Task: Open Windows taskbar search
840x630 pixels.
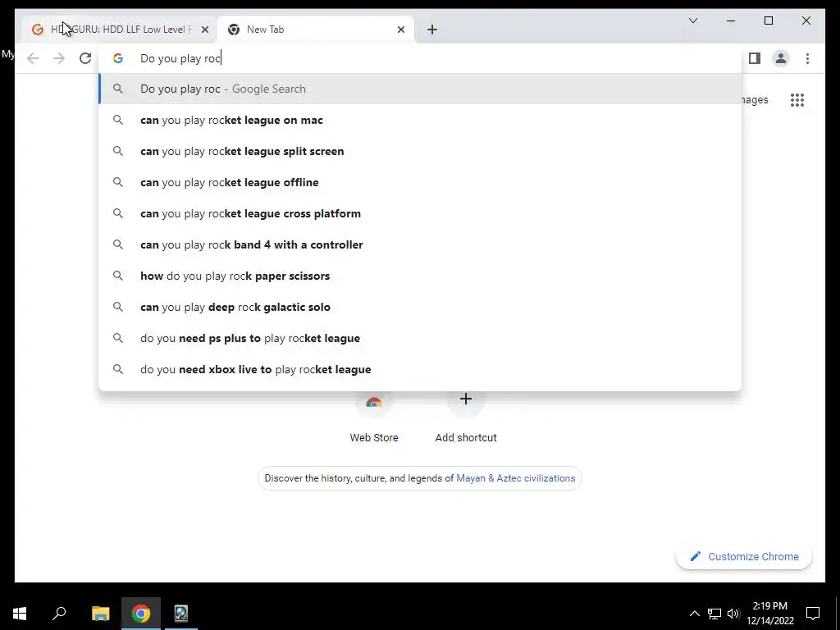Action: (x=59, y=614)
